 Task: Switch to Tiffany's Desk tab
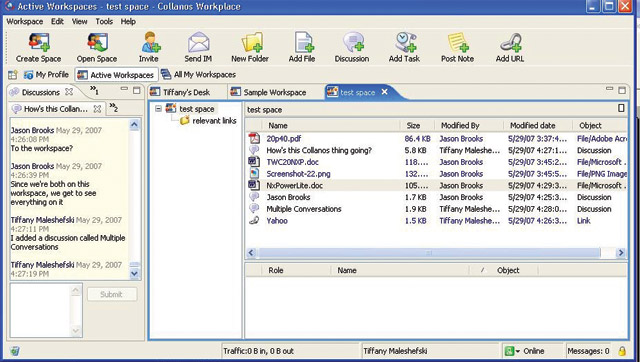point(187,92)
